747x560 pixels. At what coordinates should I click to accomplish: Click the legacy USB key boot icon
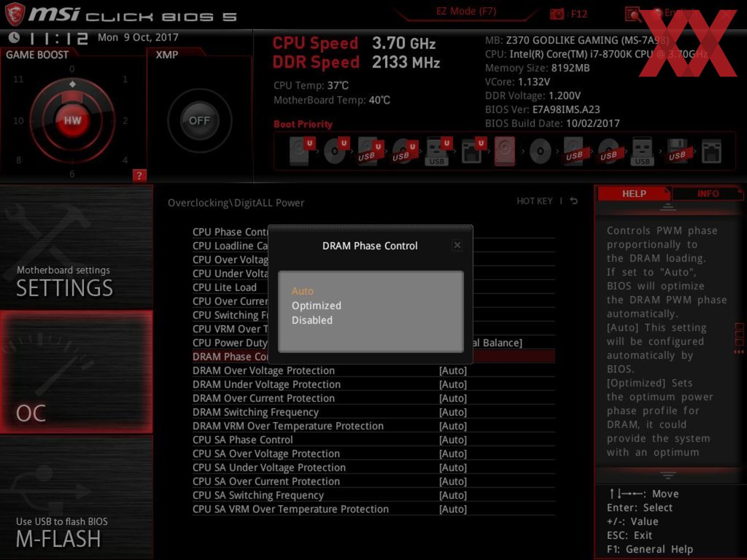pos(642,151)
